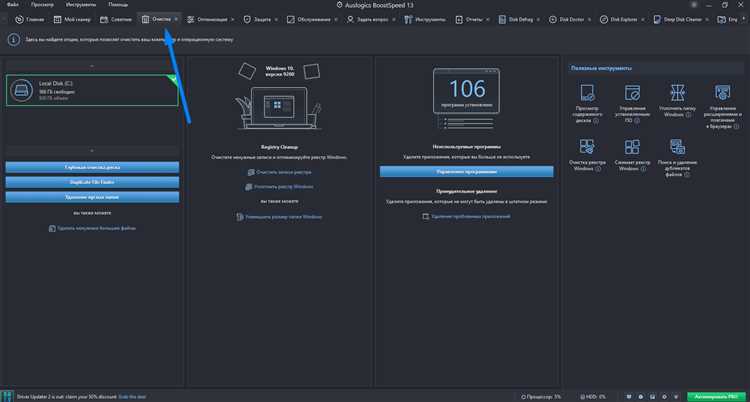Close the Оптимизация tab
Viewport: 750px width, 402px height.
click(x=233, y=20)
